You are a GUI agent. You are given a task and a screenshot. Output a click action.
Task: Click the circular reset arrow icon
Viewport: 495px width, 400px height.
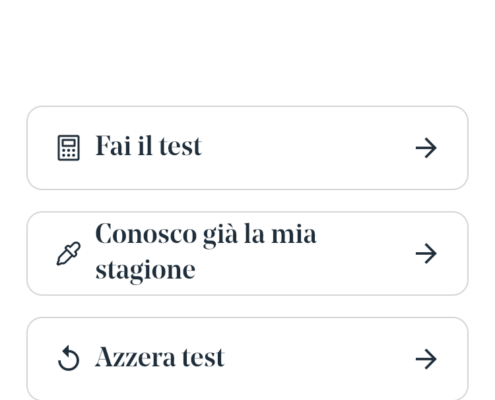tap(68, 359)
